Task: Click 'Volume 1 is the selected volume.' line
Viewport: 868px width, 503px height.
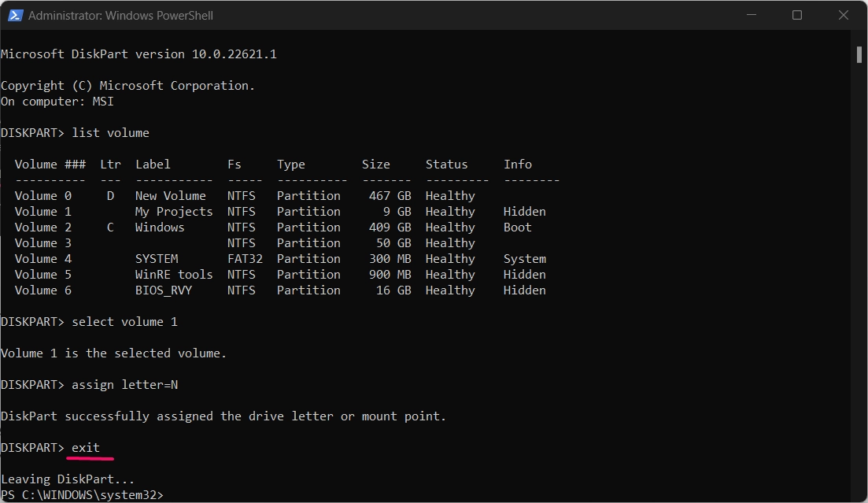Action: [x=114, y=353]
